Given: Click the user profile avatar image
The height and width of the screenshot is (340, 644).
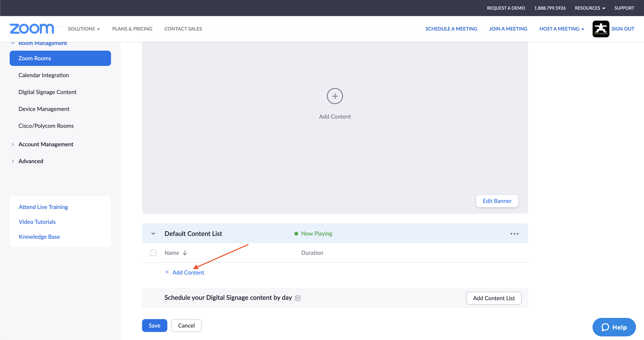Looking at the screenshot, I should pyautogui.click(x=601, y=29).
